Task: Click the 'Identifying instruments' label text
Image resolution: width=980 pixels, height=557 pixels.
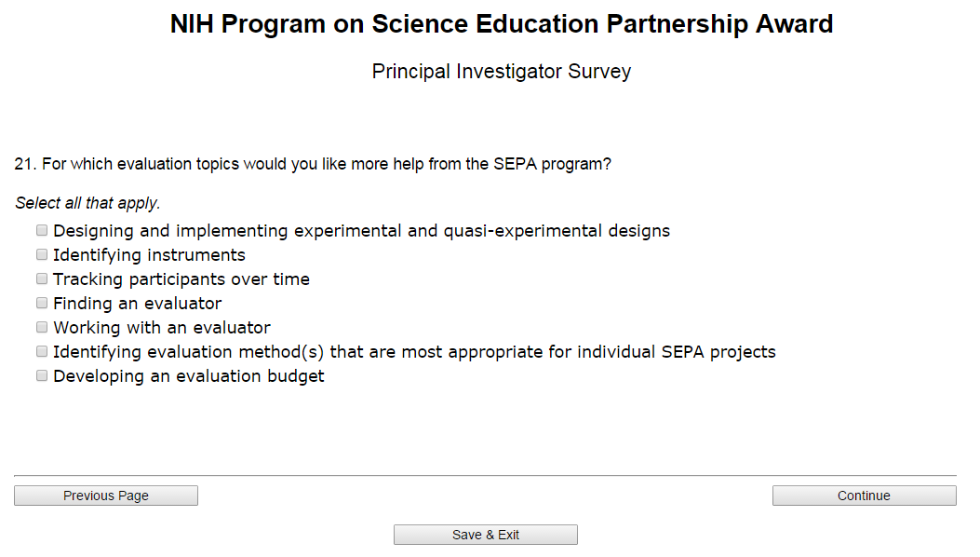Action: coord(149,255)
